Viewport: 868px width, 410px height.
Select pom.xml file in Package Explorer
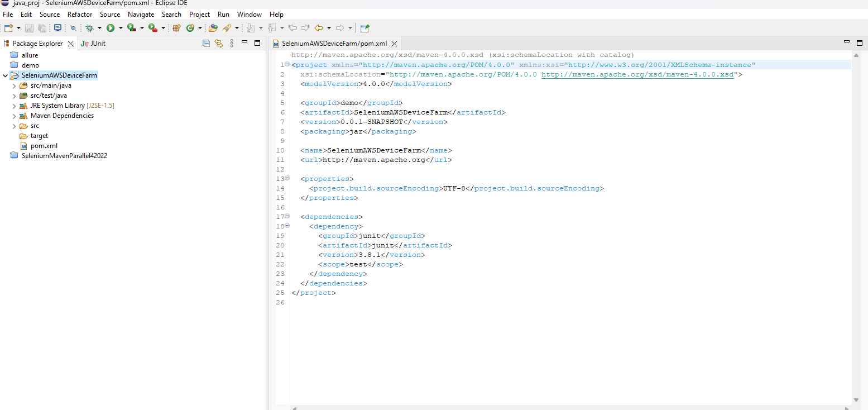tap(44, 146)
